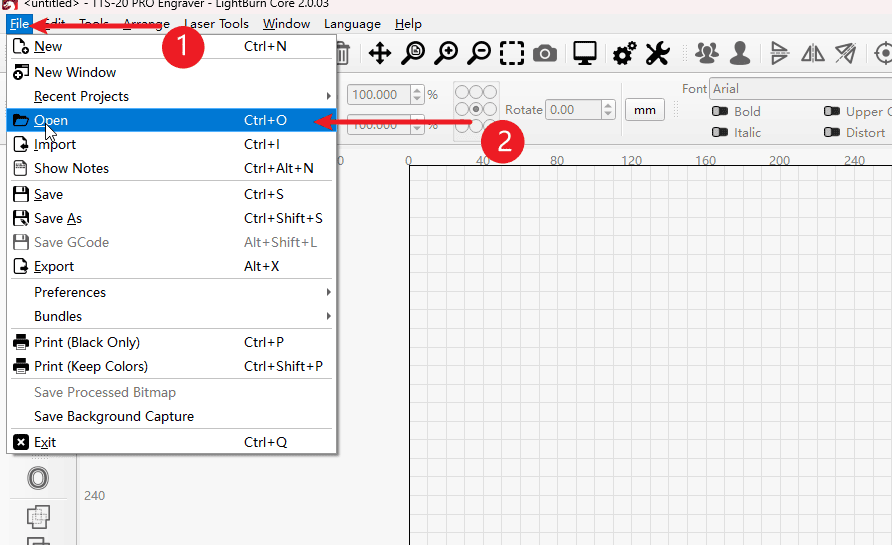Select the Frame Selection dashed rectangle icon
The height and width of the screenshot is (545, 892).
pyautogui.click(x=512, y=54)
